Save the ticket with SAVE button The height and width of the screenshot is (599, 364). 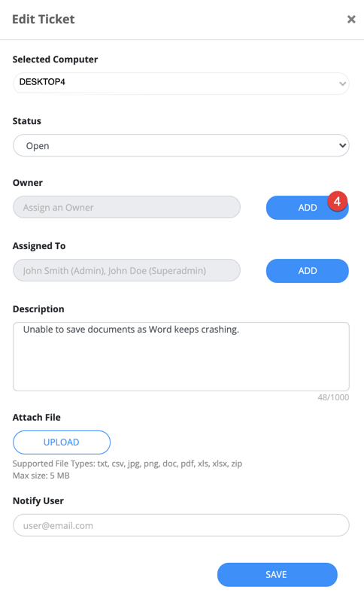[x=277, y=575]
